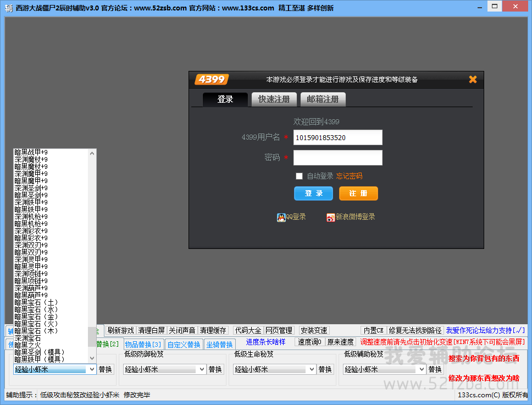Toggle the 自动登录 checkbox
The width and height of the screenshot is (532, 405).
299,176
